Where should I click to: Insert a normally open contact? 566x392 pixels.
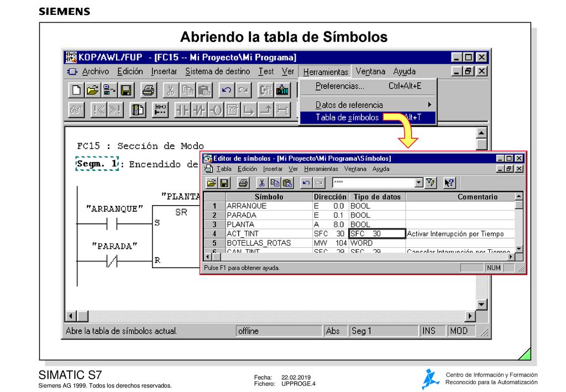(x=182, y=109)
